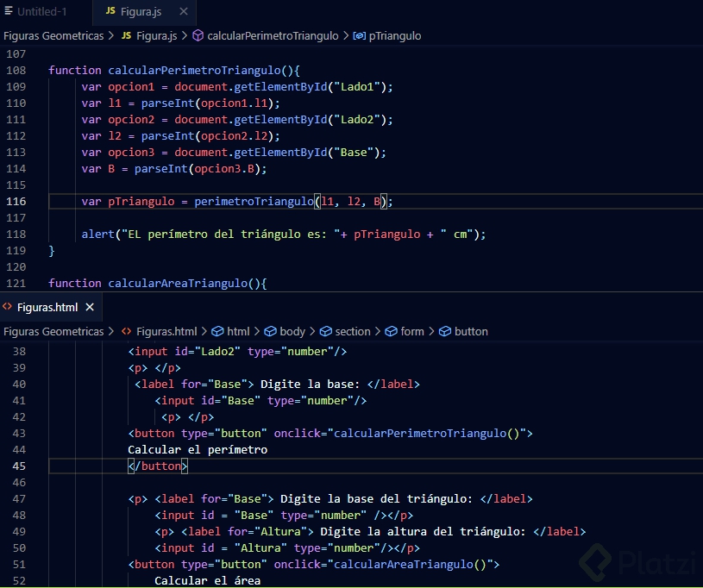Open the section breadcrumb segment
The height and width of the screenshot is (588, 703).
(353, 332)
